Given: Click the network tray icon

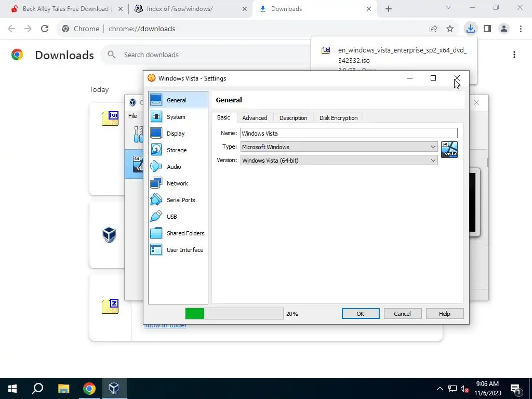Looking at the screenshot, I should click(x=453, y=389).
